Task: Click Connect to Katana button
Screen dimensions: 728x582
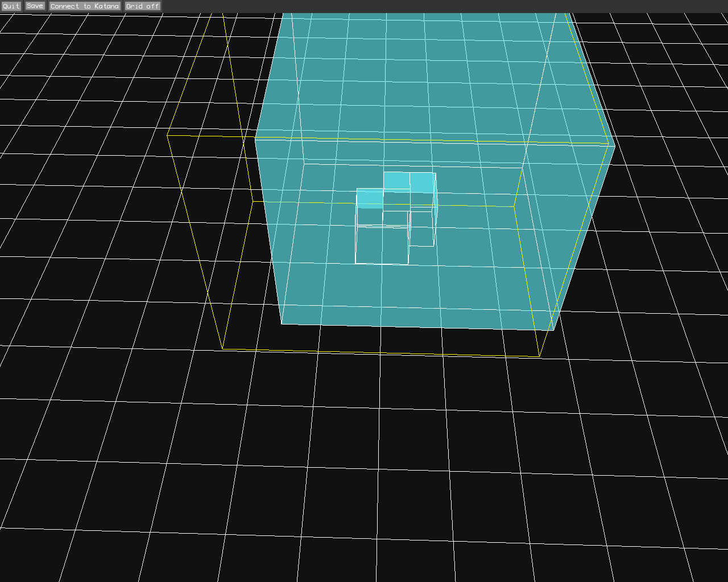Action: [85, 6]
